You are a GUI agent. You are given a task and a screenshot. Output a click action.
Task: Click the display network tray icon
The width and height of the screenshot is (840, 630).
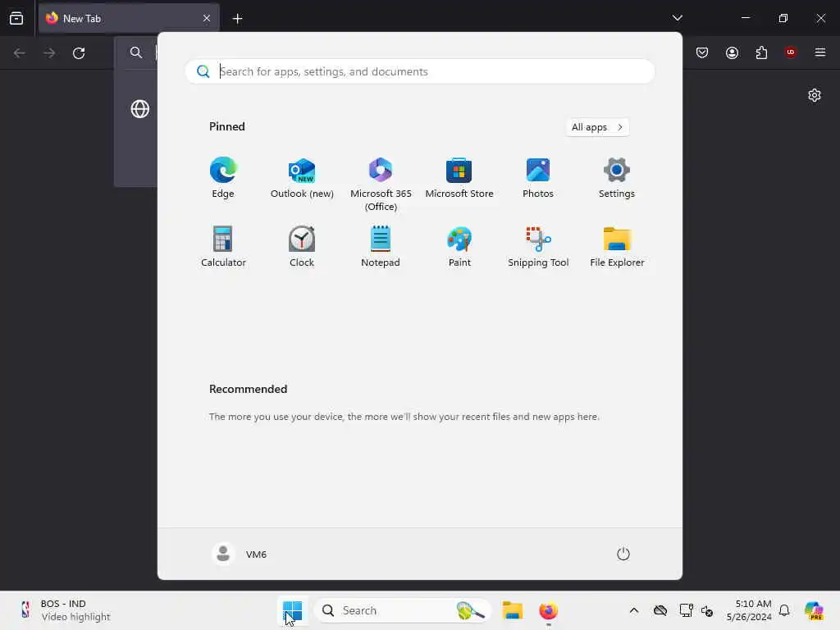tap(686, 610)
